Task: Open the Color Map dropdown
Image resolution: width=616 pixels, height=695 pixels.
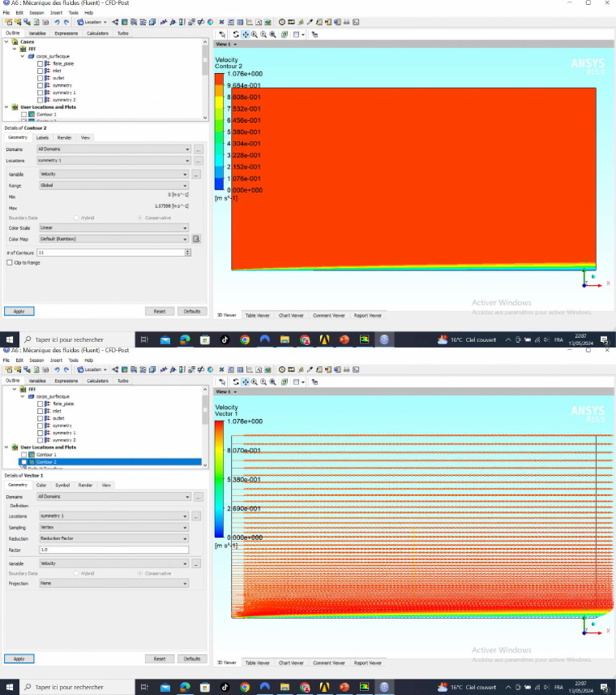Action: pyautogui.click(x=114, y=239)
